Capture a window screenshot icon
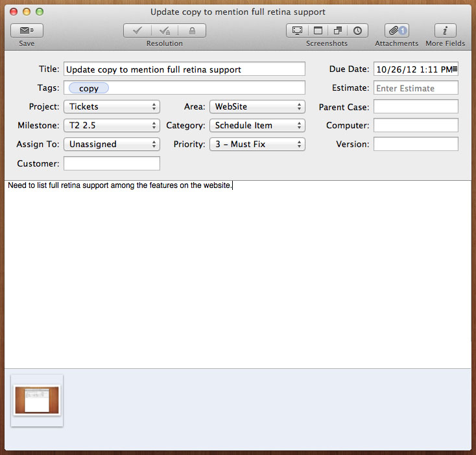Image resolution: width=476 pixels, height=455 pixels. [x=318, y=30]
